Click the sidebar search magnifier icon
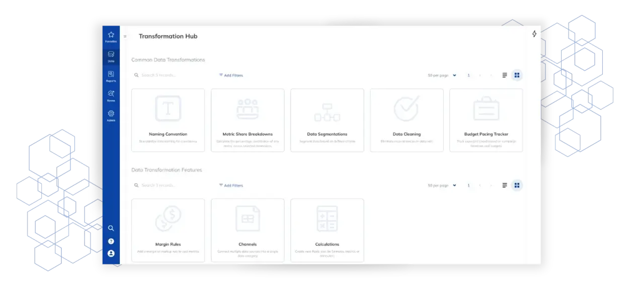644x286 pixels. [x=111, y=228]
